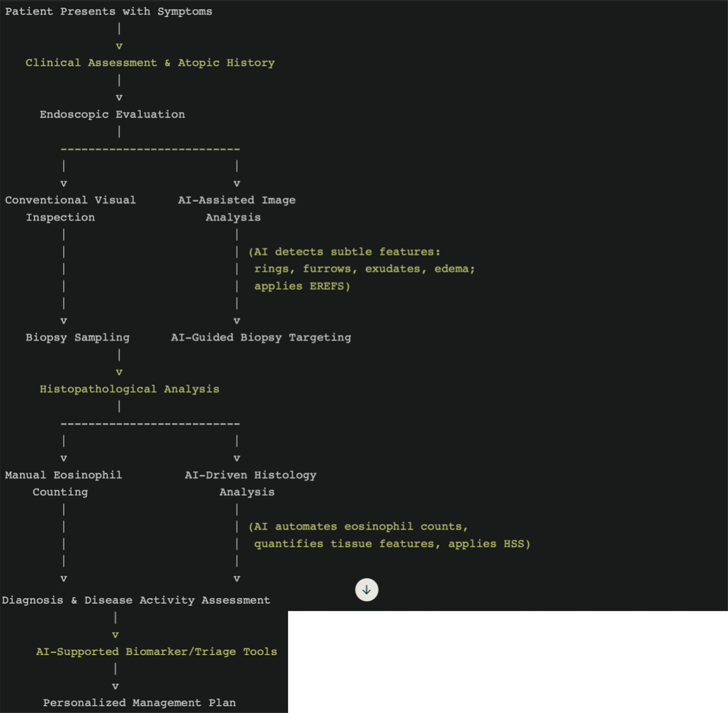Click 'Conventional Visual' flowchart label
The width and height of the screenshot is (728, 713).
(71, 200)
